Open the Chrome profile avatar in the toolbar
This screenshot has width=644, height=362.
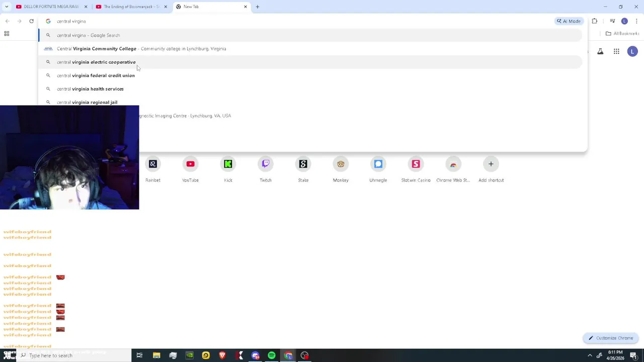624,21
